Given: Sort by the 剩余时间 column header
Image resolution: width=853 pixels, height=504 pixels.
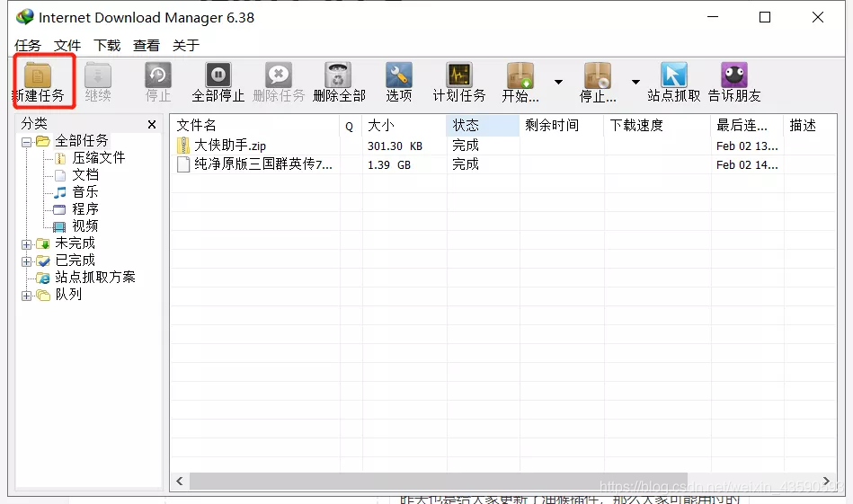Looking at the screenshot, I should pyautogui.click(x=562, y=126).
